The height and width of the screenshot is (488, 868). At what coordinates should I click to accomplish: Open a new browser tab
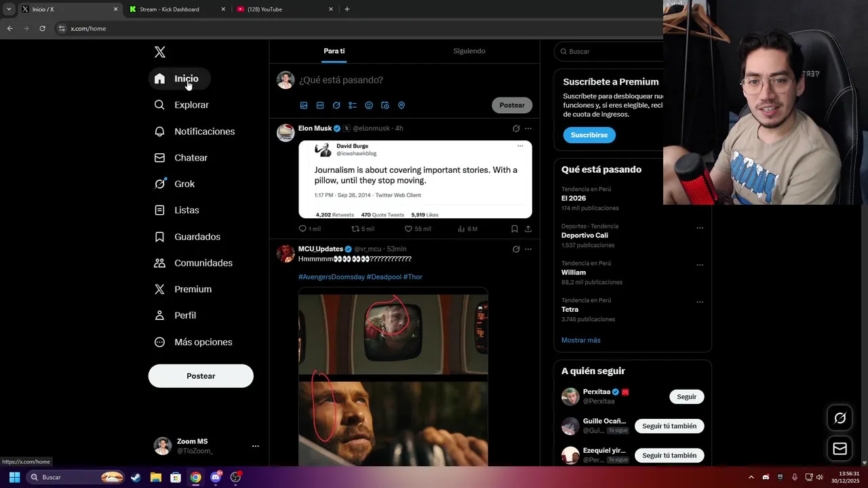point(347,9)
